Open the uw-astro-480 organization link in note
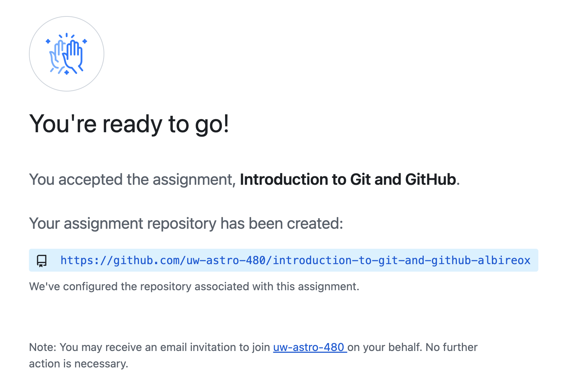Screen dimensions: 588x386 (x=309, y=347)
